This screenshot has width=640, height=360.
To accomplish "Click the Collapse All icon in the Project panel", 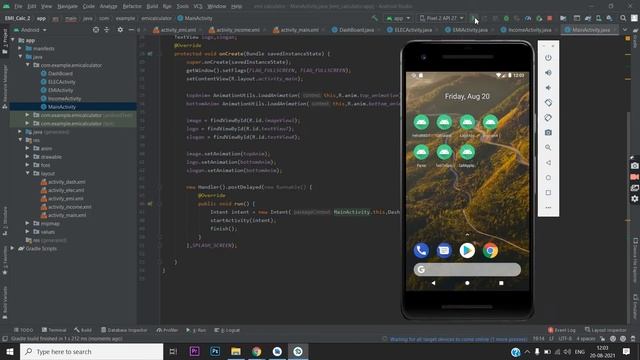I will (x=107, y=30).
